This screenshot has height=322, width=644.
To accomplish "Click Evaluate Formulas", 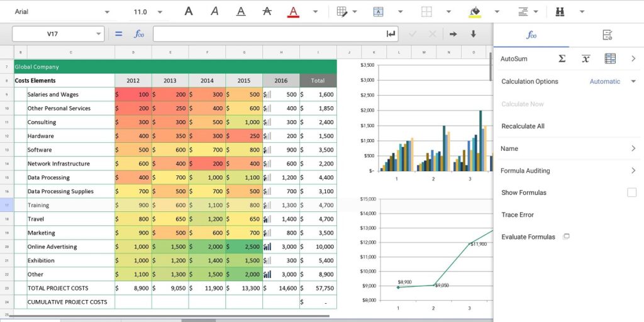I will click(528, 236).
